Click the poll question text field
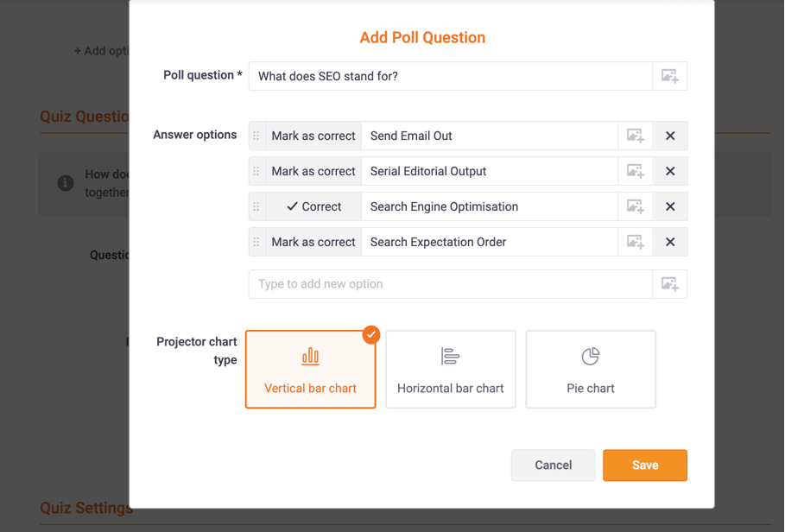Screen dimensions: 785x532 coord(450,76)
